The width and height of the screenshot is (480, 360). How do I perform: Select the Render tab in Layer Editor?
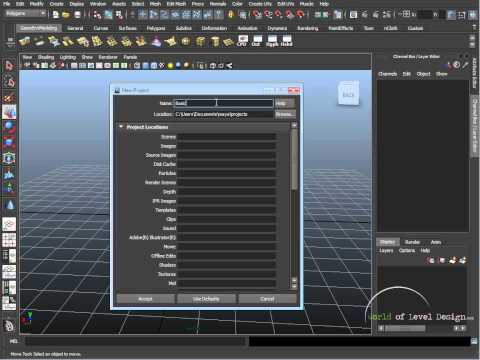412,242
